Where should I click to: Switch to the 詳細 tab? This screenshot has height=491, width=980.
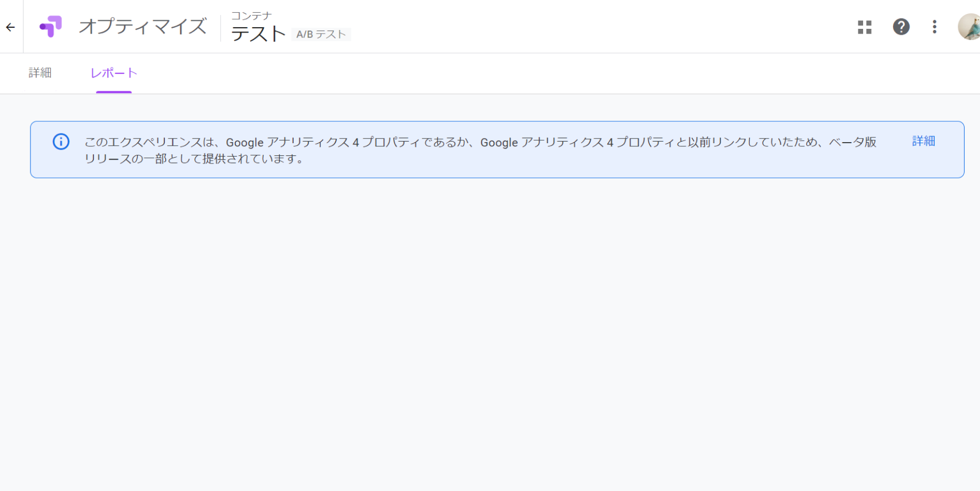pos(40,73)
